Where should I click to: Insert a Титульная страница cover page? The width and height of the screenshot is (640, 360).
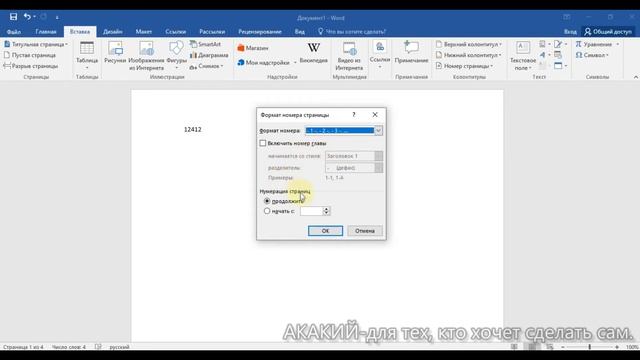[36, 44]
